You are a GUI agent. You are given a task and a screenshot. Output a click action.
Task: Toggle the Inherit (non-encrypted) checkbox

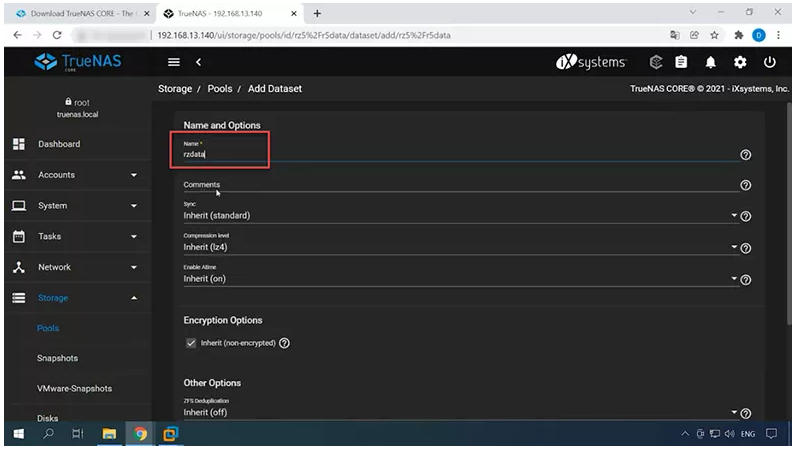tap(191, 343)
